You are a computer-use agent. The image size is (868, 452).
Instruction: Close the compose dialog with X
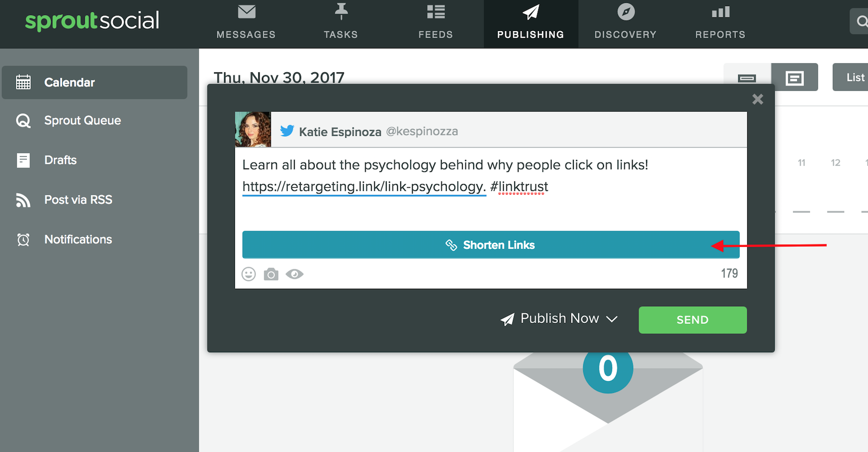pos(758,99)
